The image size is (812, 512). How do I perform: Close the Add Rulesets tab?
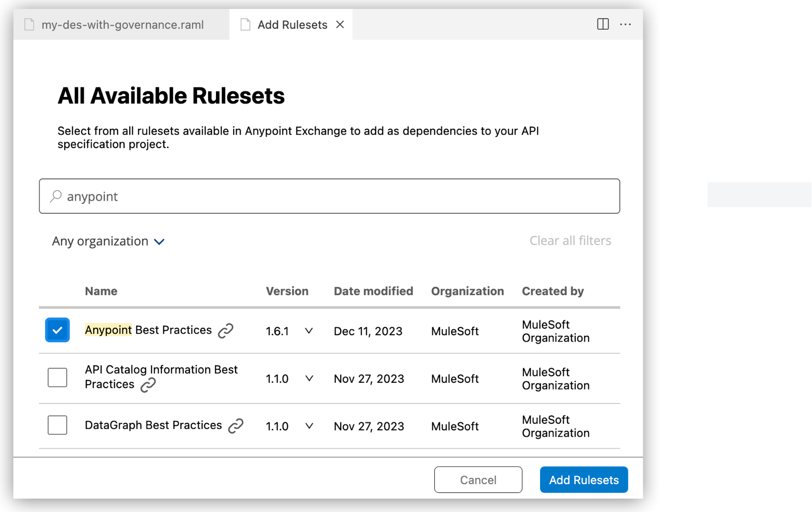pyautogui.click(x=340, y=25)
